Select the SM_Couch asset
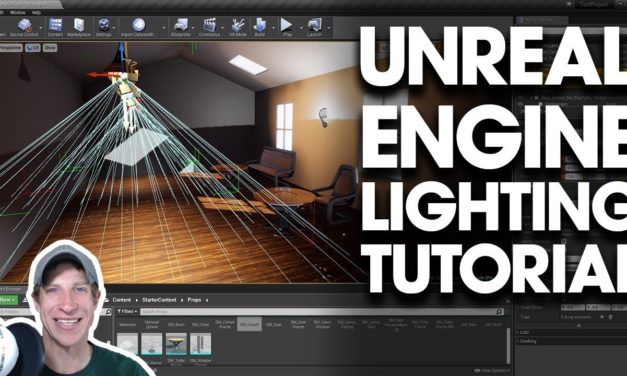 (250, 324)
